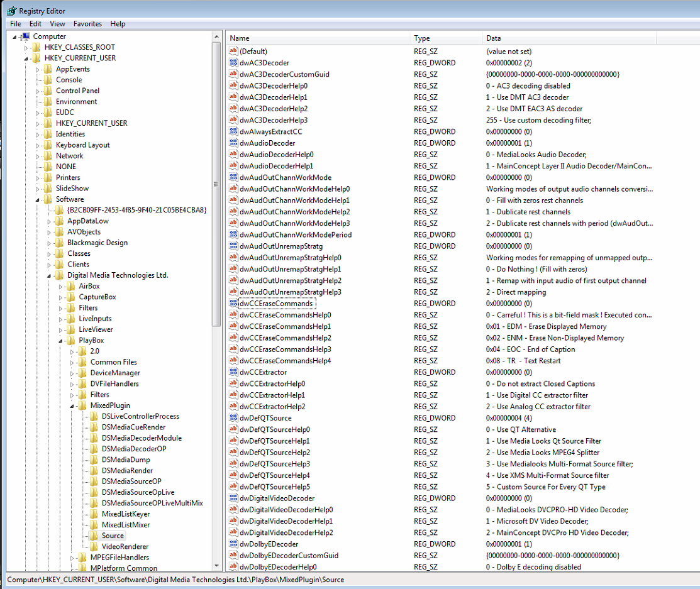The width and height of the screenshot is (700, 589).
Task: Open the Edit menu
Action: (35, 24)
